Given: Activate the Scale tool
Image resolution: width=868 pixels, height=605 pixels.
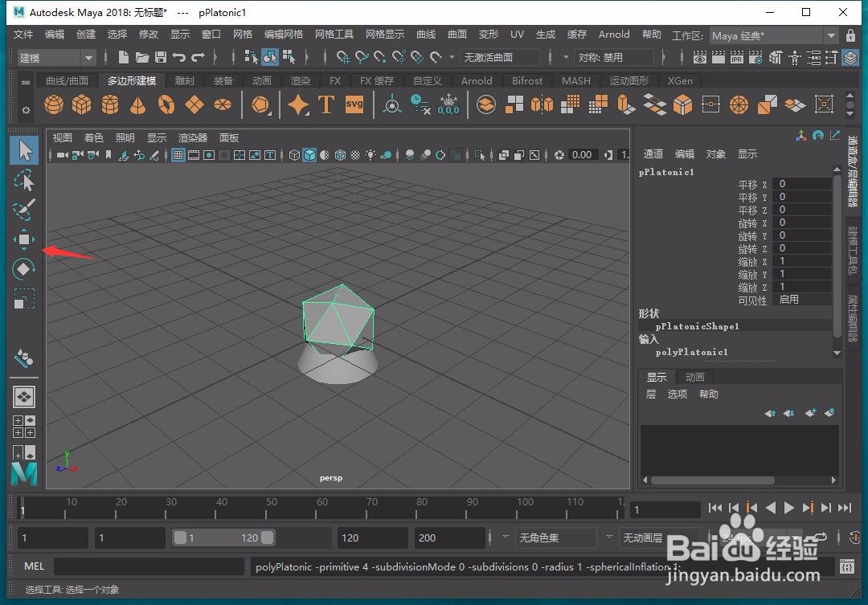Looking at the screenshot, I should coord(24,299).
